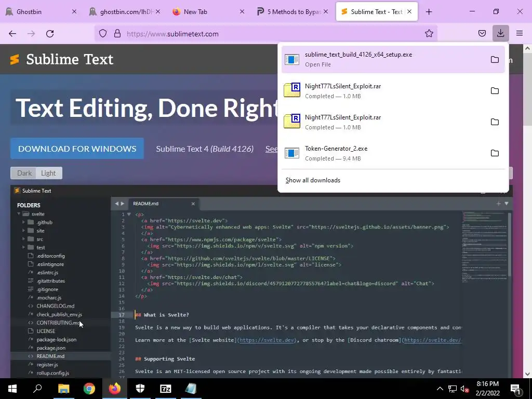Open the tracking protection shield icon
This screenshot has height=399, width=532.
click(x=103, y=34)
